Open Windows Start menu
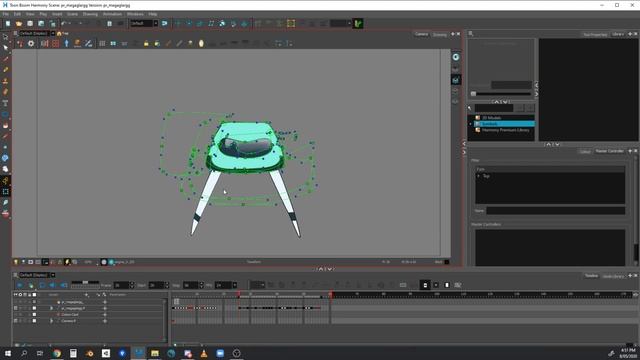The image size is (640, 360). coord(8,353)
